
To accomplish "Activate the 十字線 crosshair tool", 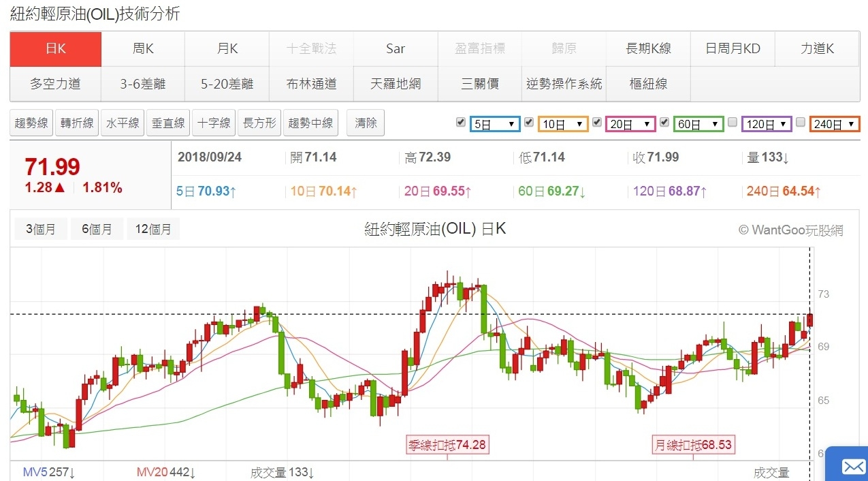I will coord(214,123).
